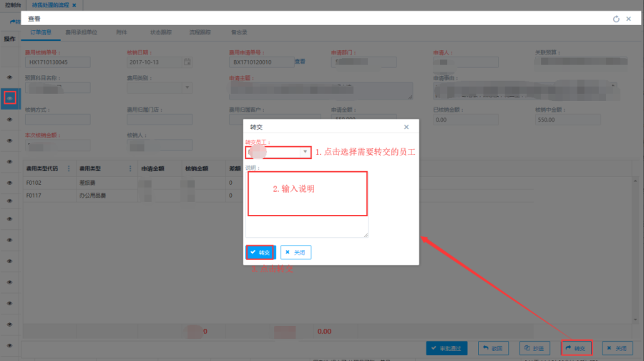644x361 pixels.
Task: Close the 转交 dialog with X icon
Action: tap(406, 127)
